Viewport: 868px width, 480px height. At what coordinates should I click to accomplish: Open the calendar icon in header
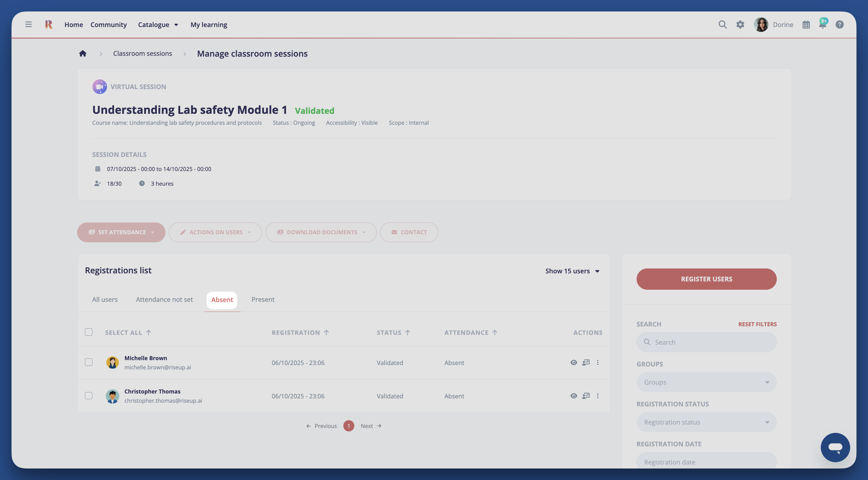point(806,24)
